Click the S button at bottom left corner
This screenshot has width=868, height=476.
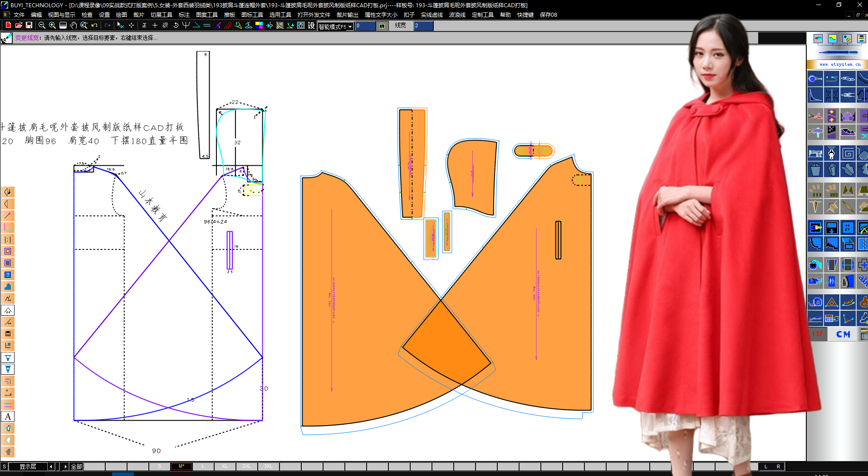4,466
